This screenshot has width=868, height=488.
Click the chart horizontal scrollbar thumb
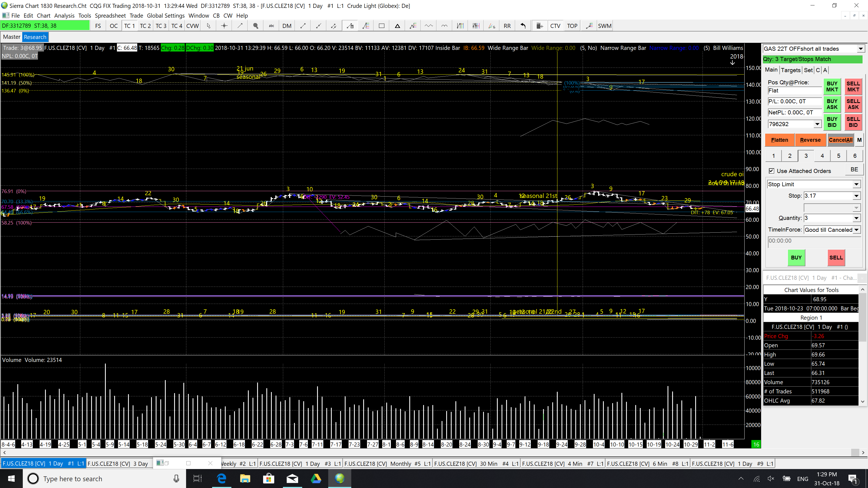coord(855,452)
